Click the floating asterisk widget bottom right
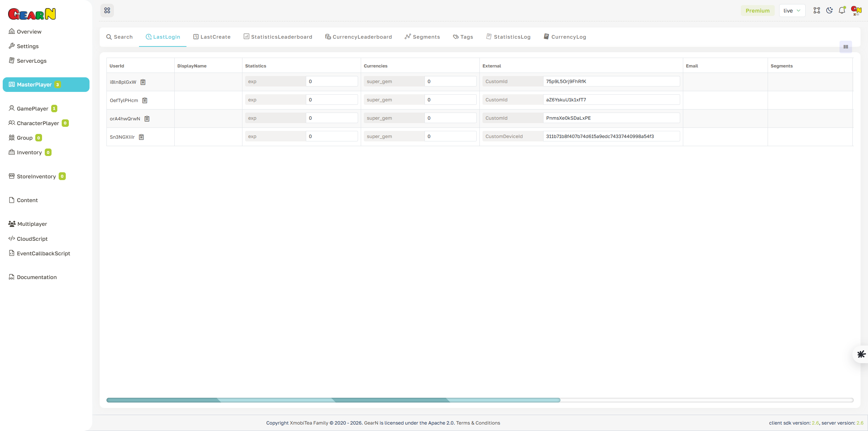The image size is (868, 431). [x=861, y=354]
